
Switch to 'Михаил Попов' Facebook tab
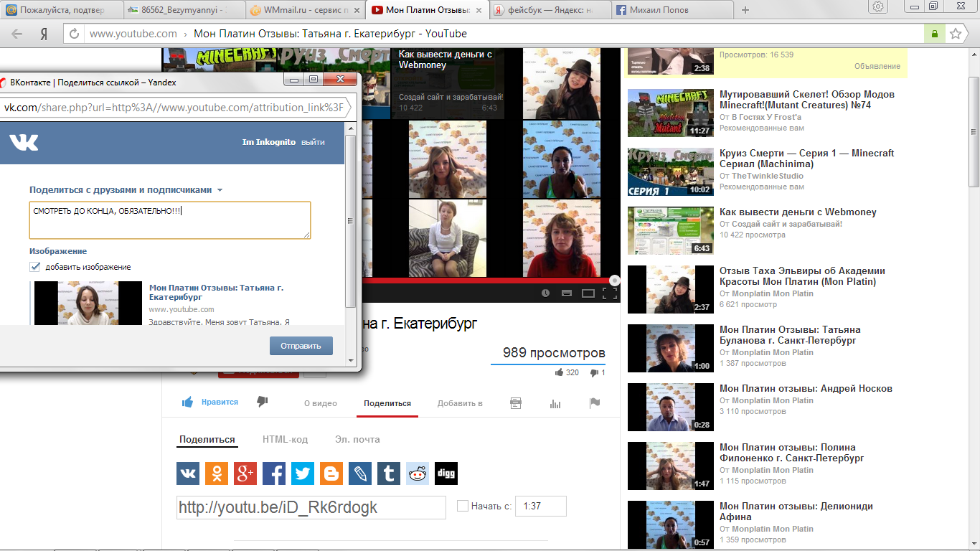[671, 10]
